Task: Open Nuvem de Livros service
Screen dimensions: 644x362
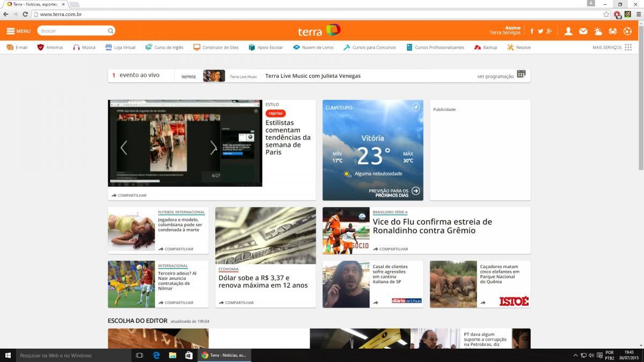Action: point(313,47)
